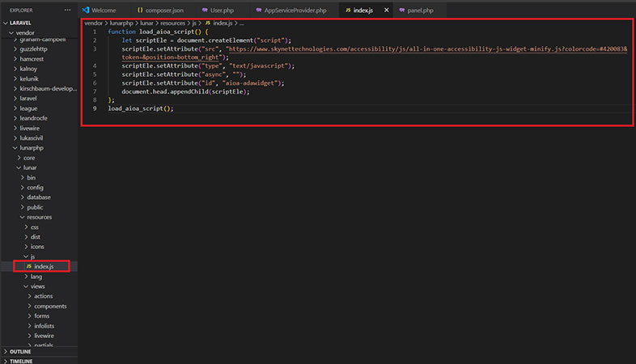Screen dimensions: 636x364
Task: Switch to the panel.php tab
Action: click(x=421, y=10)
